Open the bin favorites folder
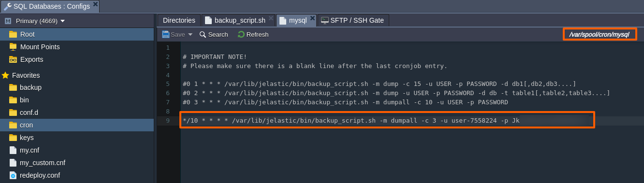The image size is (644, 183). tap(24, 100)
